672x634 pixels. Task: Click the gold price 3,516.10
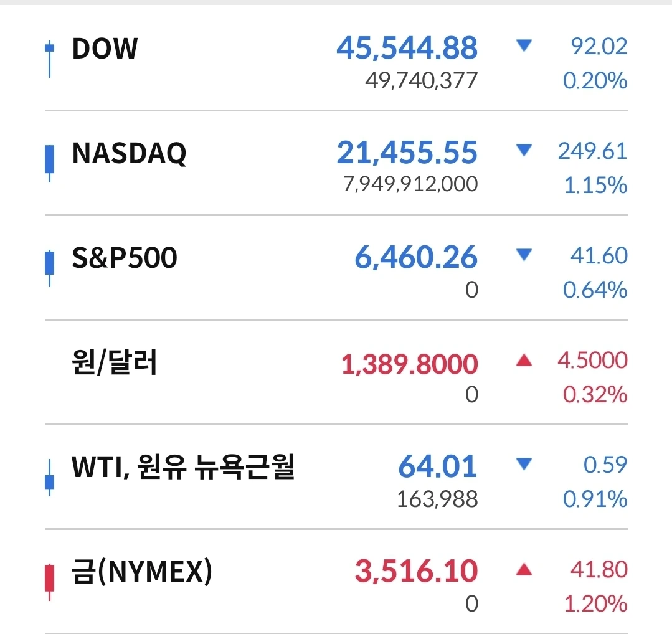coord(416,572)
